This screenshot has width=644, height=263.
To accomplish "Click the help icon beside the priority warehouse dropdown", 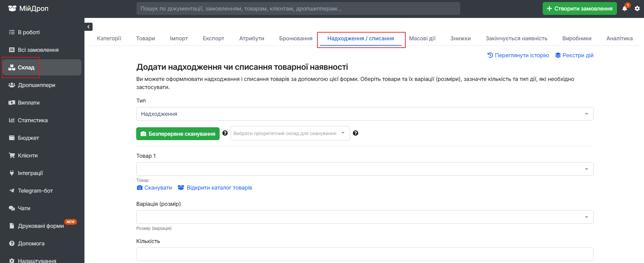I will pos(355,133).
